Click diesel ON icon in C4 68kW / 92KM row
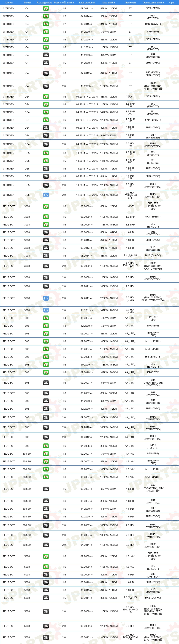The height and width of the screenshot is (644, 179). 46,55
